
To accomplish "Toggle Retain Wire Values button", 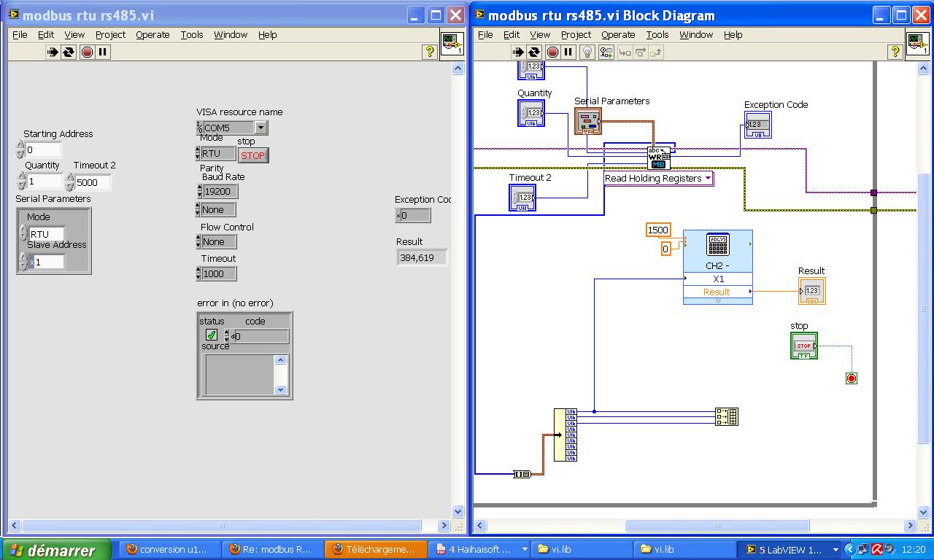I will (606, 52).
